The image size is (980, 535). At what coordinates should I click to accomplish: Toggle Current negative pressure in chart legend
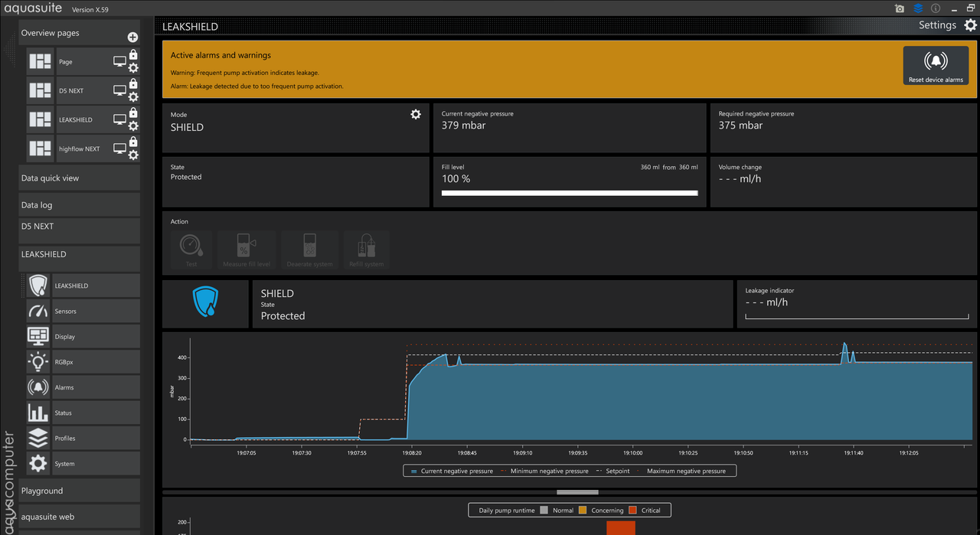point(452,471)
